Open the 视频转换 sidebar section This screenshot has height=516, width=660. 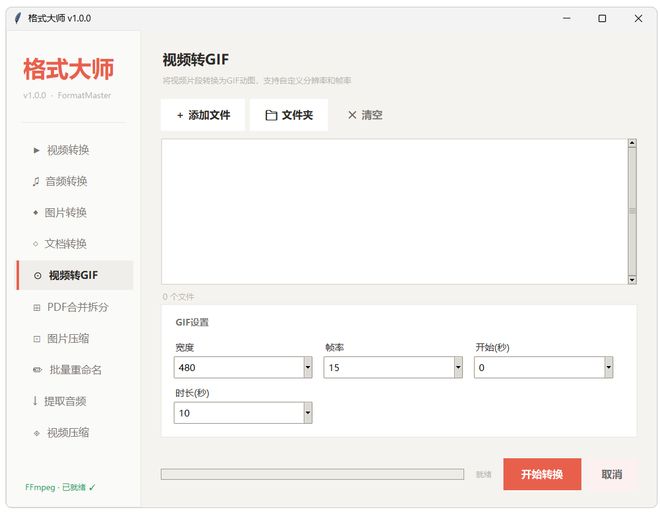(x=75, y=150)
